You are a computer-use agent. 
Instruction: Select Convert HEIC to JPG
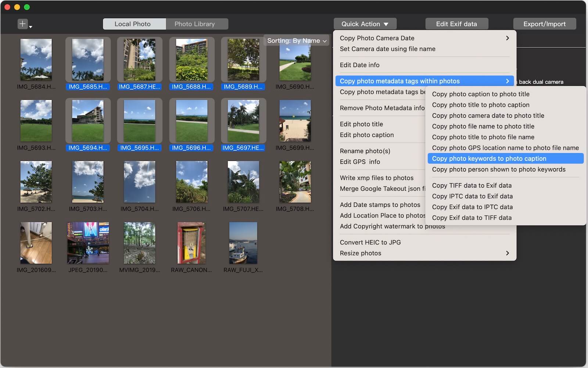pyautogui.click(x=370, y=242)
